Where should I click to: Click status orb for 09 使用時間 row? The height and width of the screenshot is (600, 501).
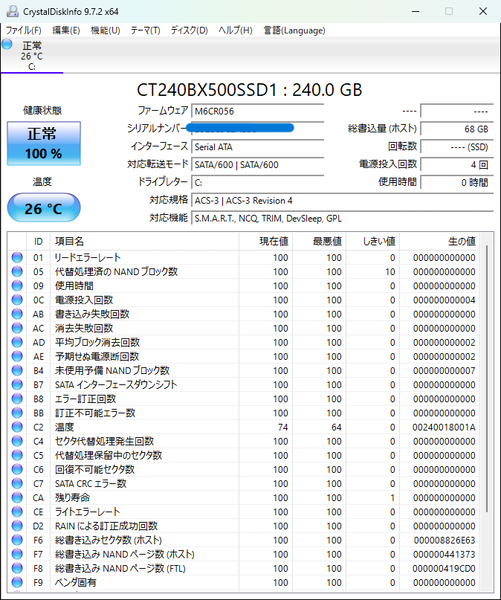(x=17, y=285)
